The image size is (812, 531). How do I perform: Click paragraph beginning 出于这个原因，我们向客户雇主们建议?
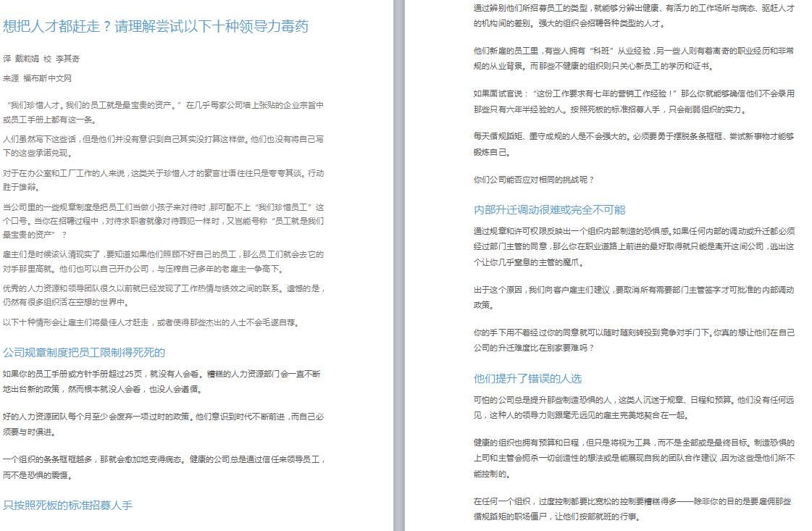pyautogui.click(x=634, y=297)
